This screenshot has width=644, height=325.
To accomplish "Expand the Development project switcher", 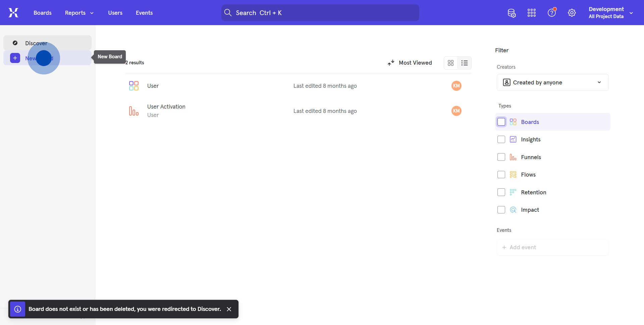I will tap(610, 13).
